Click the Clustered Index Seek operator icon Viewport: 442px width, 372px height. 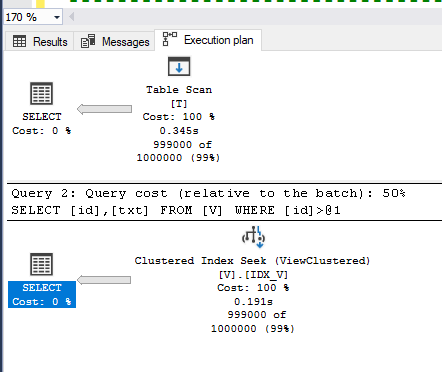tap(253, 237)
